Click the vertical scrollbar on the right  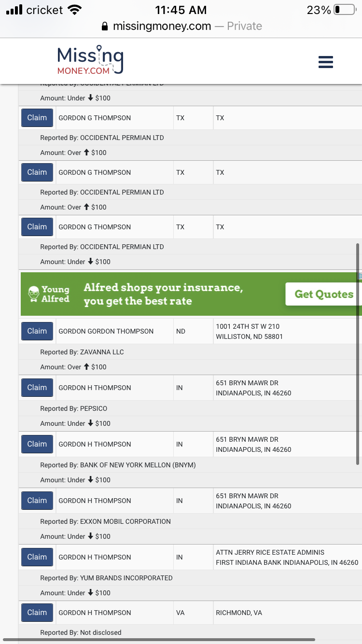(358, 354)
